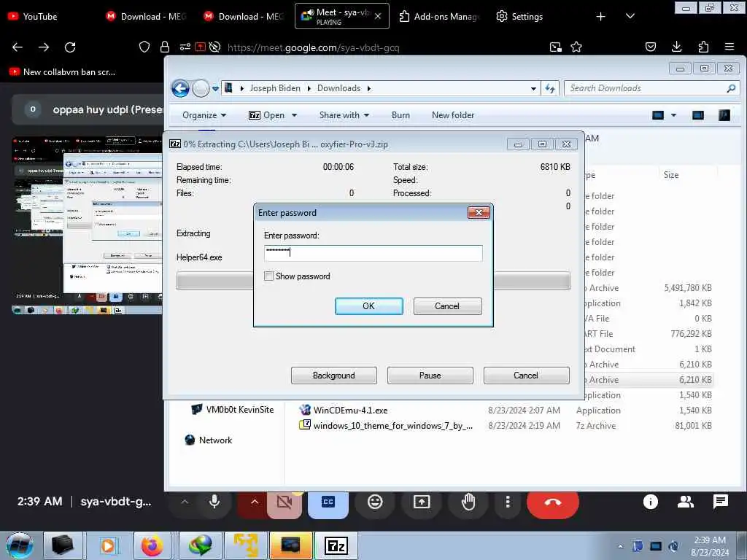
Task: Toggle the preview pane in Explorer
Action: click(698, 115)
